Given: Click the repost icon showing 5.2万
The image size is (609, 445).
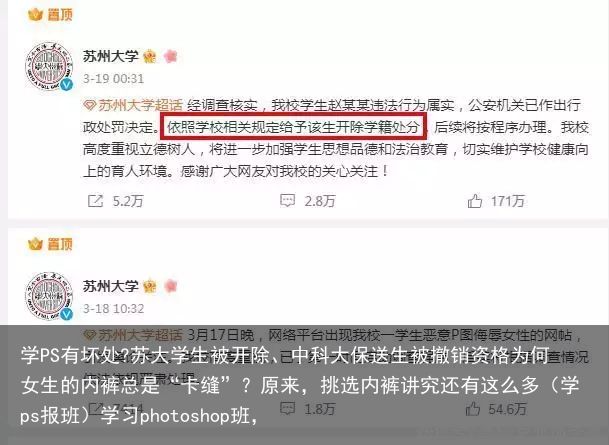Looking at the screenshot, I should (95, 201).
